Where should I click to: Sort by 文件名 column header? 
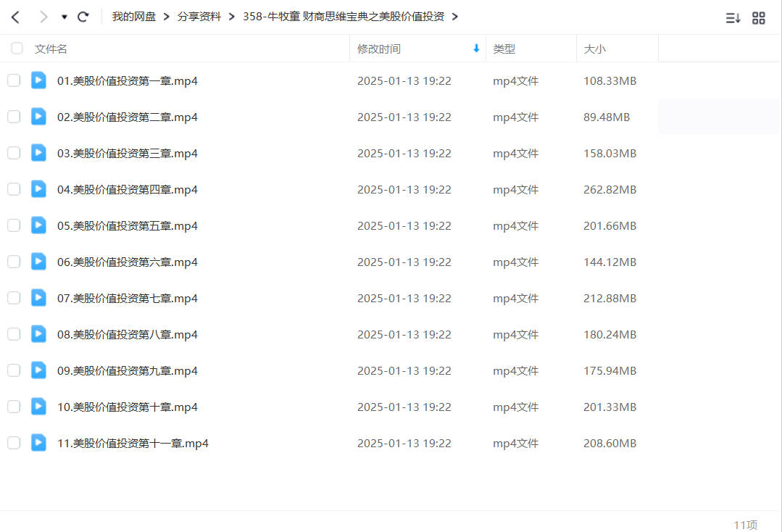(51, 49)
